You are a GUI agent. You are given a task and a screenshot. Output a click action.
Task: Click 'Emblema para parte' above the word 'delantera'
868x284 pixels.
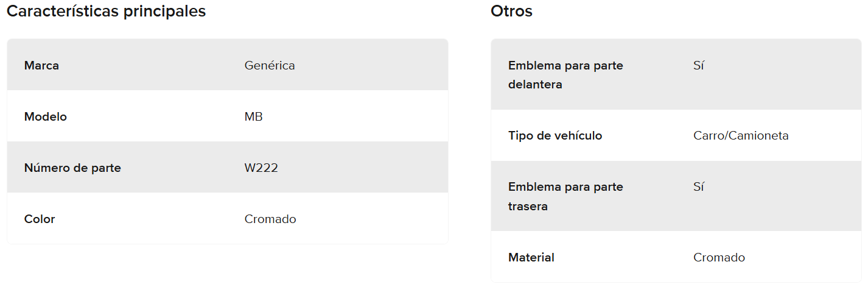[565, 65]
